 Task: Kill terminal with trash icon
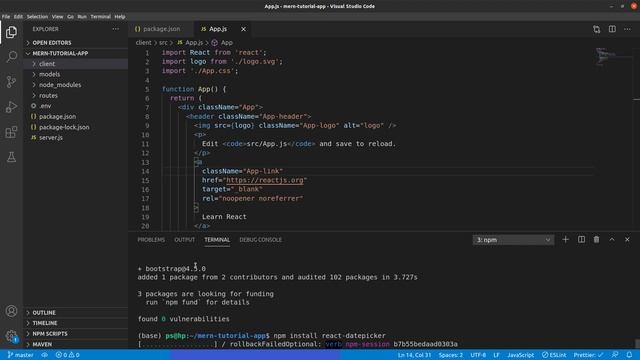[596, 240]
